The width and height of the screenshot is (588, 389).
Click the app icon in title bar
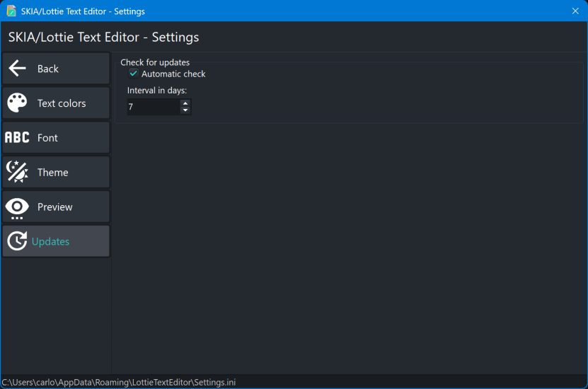tap(11, 11)
